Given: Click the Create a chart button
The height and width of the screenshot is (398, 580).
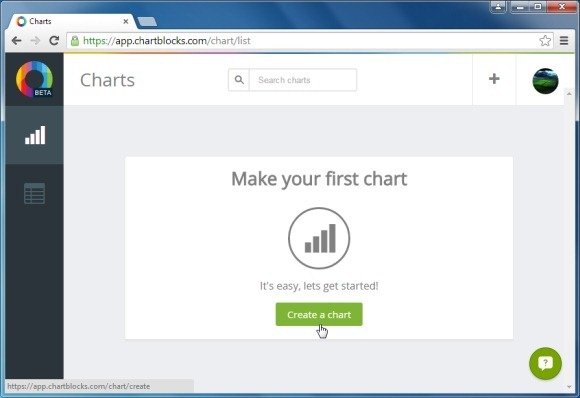Looking at the screenshot, I should [x=319, y=314].
